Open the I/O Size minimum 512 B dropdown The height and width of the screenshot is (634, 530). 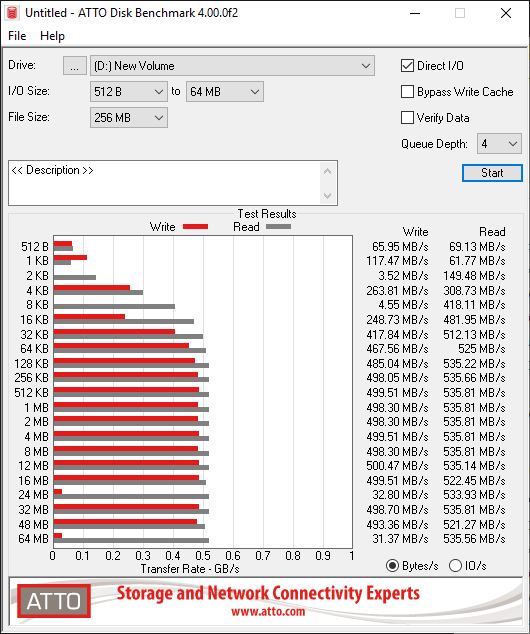(x=129, y=92)
